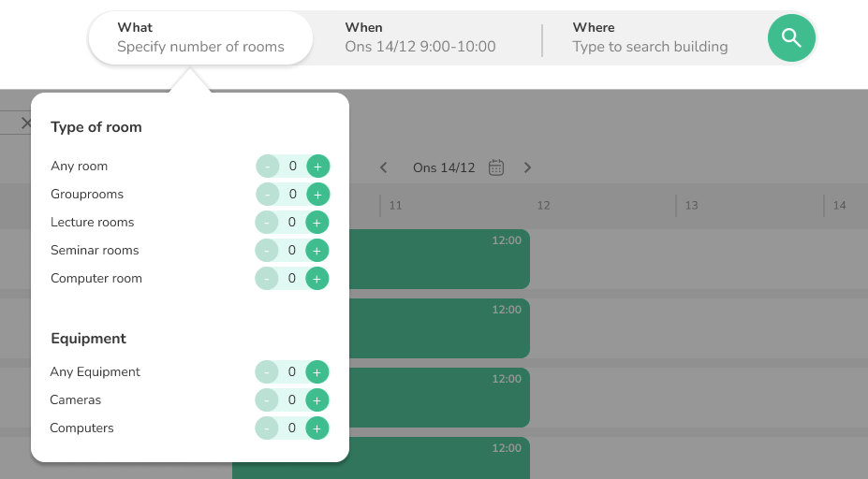
Task: Decrease Lecture rooms count
Action: 267,223
